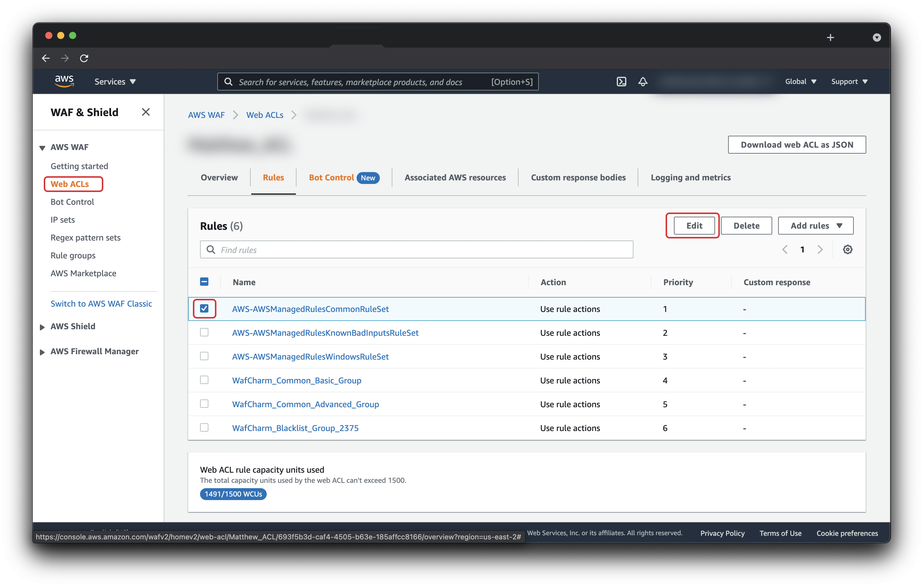Click the browser back arrow
Screen dimensions: 924x587
click(46, 58)
